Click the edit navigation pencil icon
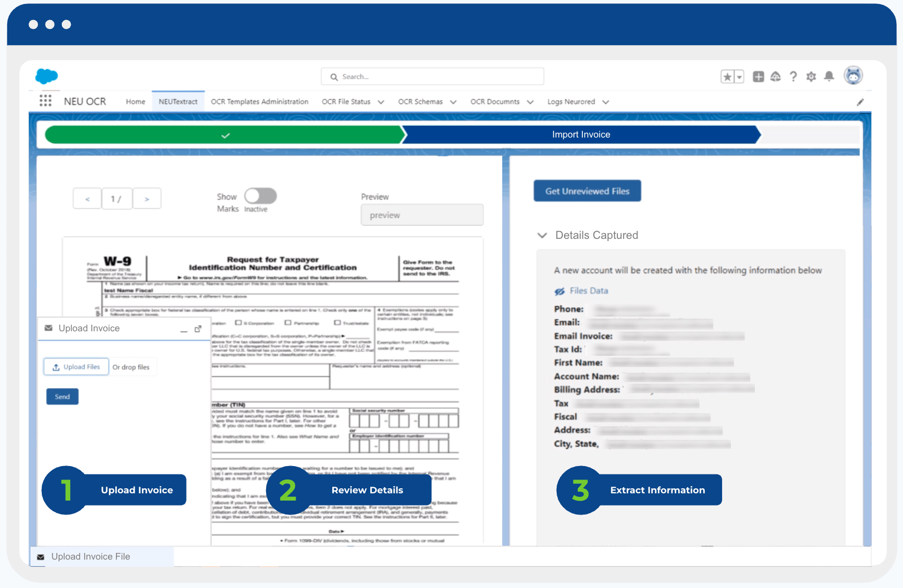 [x=860, y=102]
